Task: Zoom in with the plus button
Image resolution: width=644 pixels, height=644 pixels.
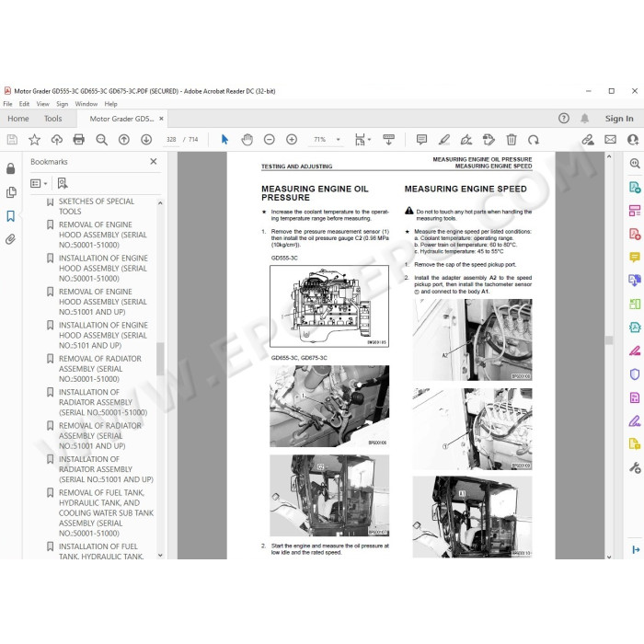Action: coord(292,140)
